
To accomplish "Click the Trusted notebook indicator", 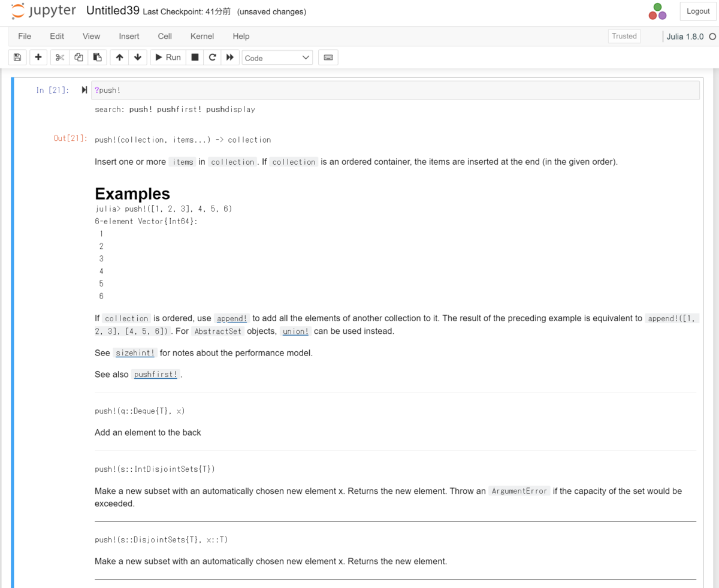I will pos(624,36).
